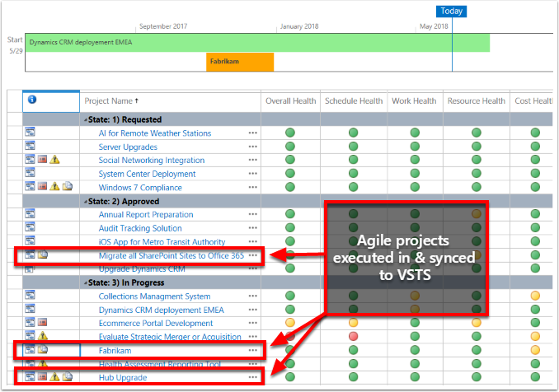
Task: Click project icon in Fabrikam row
Action: [x=30, y=349]
